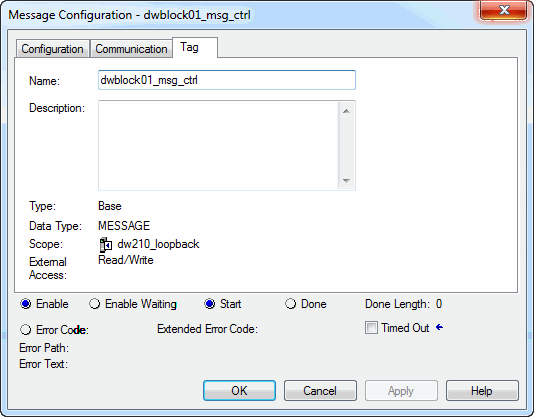Switch to the Configuration tab
Screen dimensions: 534x417
pos(52,49)
